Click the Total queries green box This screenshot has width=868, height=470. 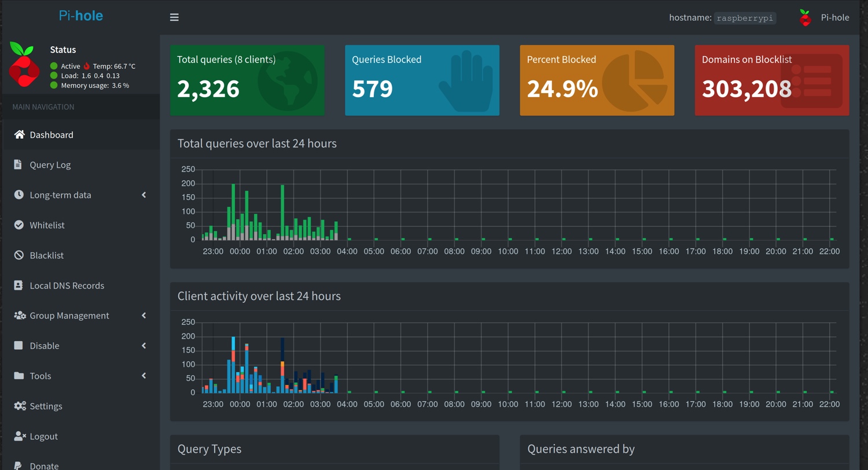(x=247, y=80)
